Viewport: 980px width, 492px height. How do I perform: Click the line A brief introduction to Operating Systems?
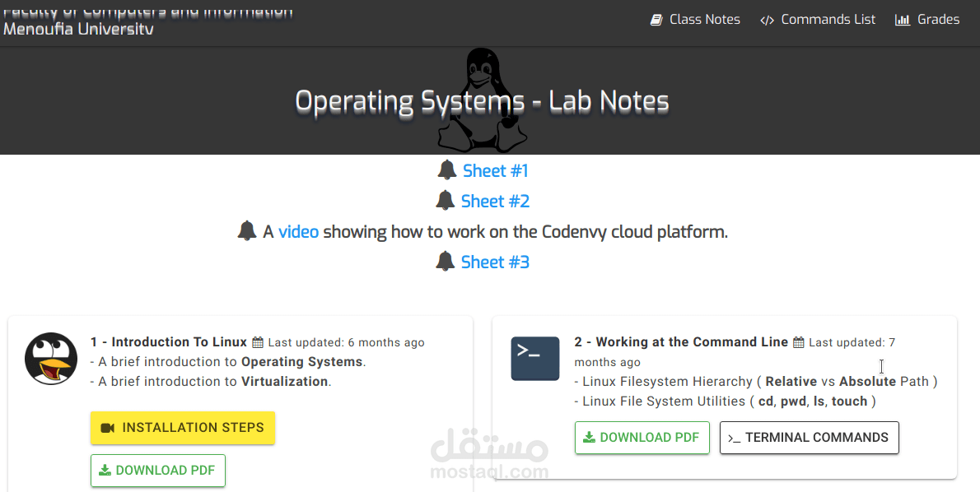pyautogui.click(x=228, y=361)
